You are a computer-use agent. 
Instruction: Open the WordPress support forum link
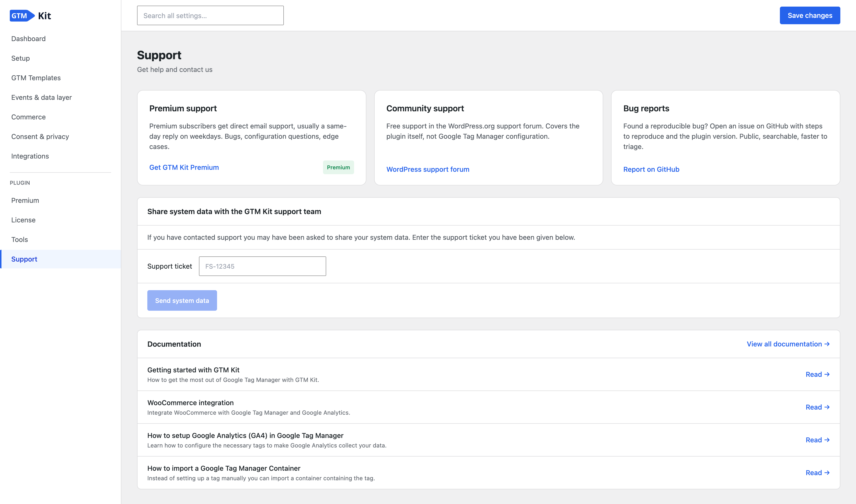(x=428, y=170)
